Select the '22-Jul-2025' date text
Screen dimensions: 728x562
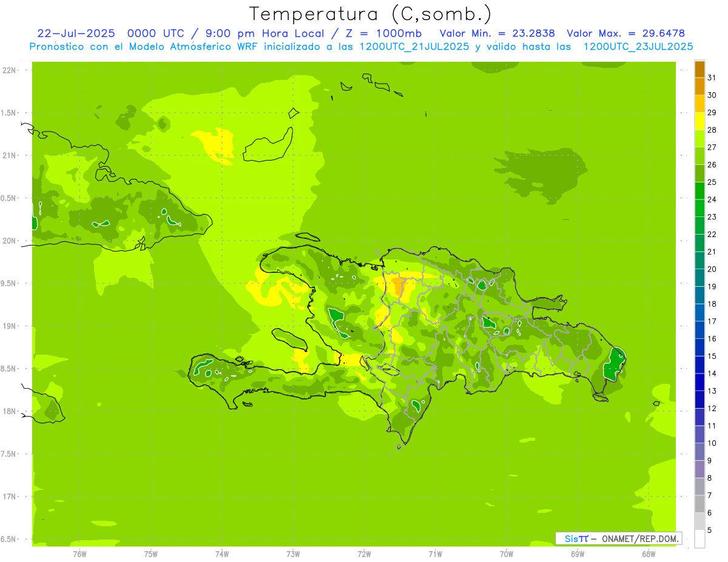coord(76,33)
